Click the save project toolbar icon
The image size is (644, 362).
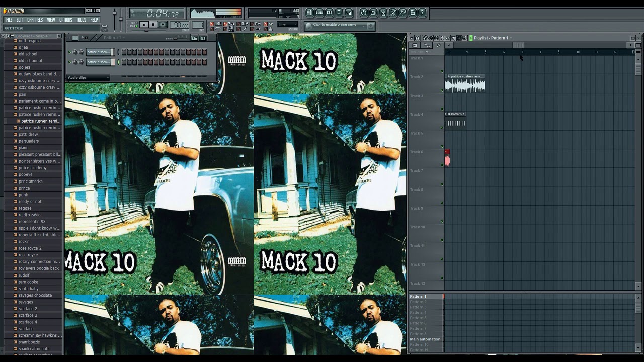click(x=373, y=13)
